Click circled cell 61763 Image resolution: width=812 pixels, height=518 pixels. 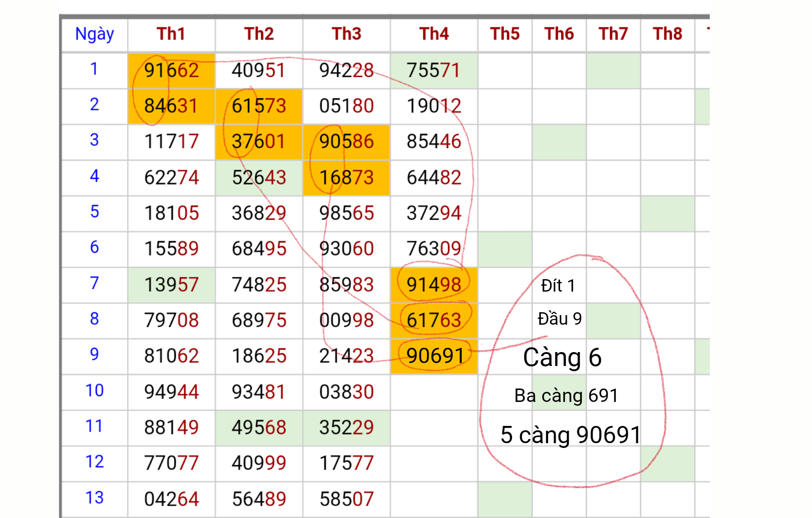point(434,320)
